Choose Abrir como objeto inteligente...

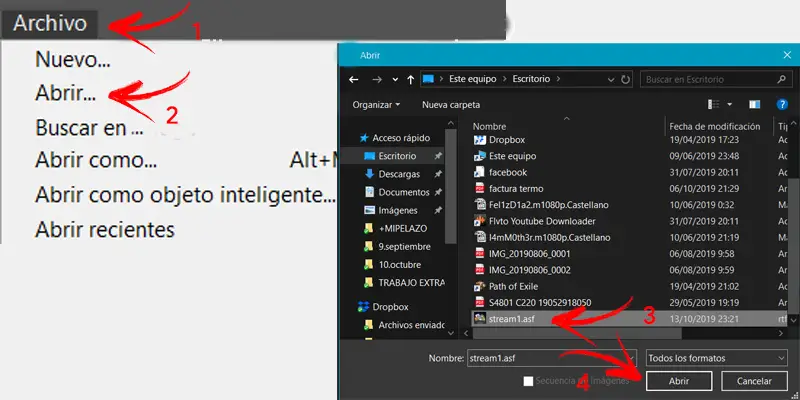pyautogui.click(x=185, y=194)
